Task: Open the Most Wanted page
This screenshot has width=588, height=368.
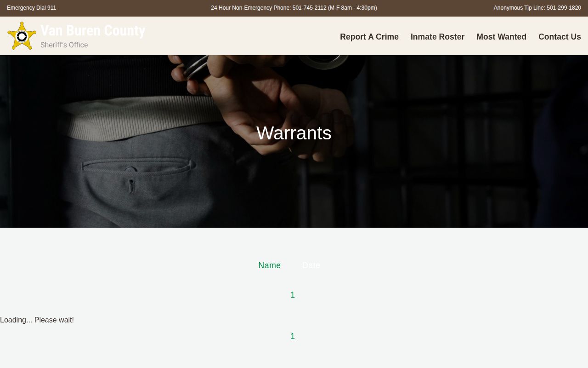Action: (501, 37)
